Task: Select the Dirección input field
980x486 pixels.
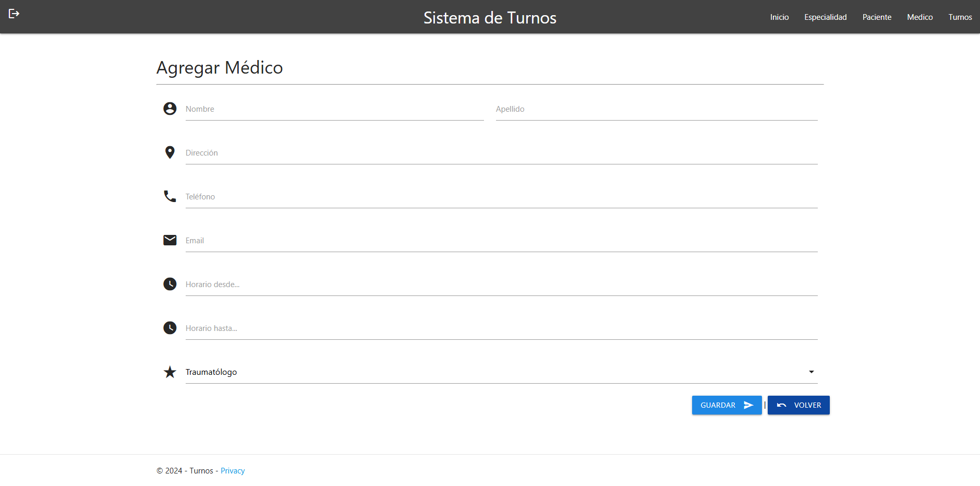Action: (501, 153)
